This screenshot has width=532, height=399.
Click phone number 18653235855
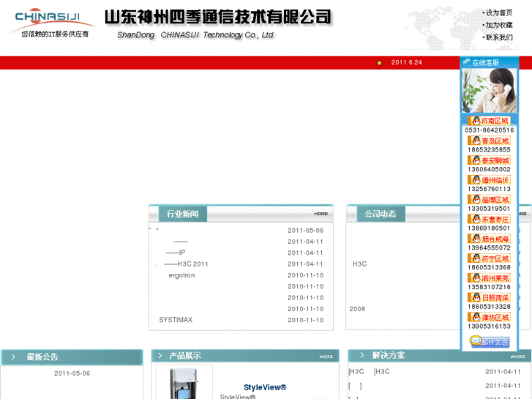point(489,150)
